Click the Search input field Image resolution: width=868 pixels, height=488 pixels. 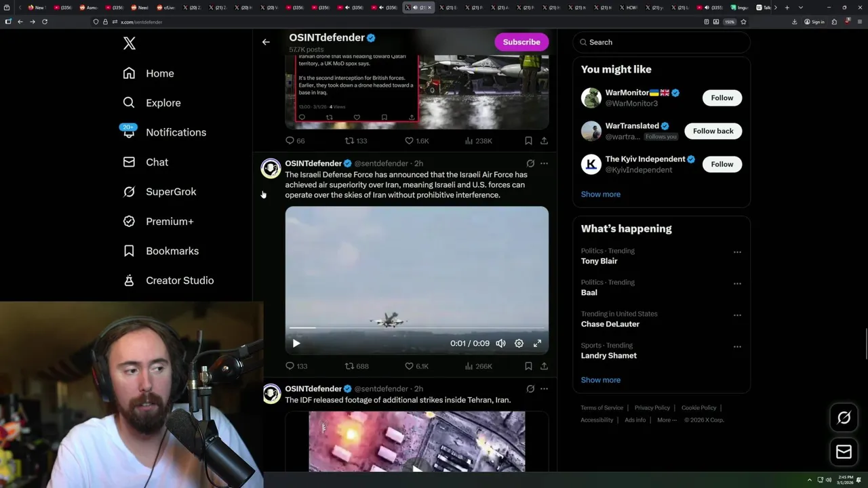[x=661, y=42]
